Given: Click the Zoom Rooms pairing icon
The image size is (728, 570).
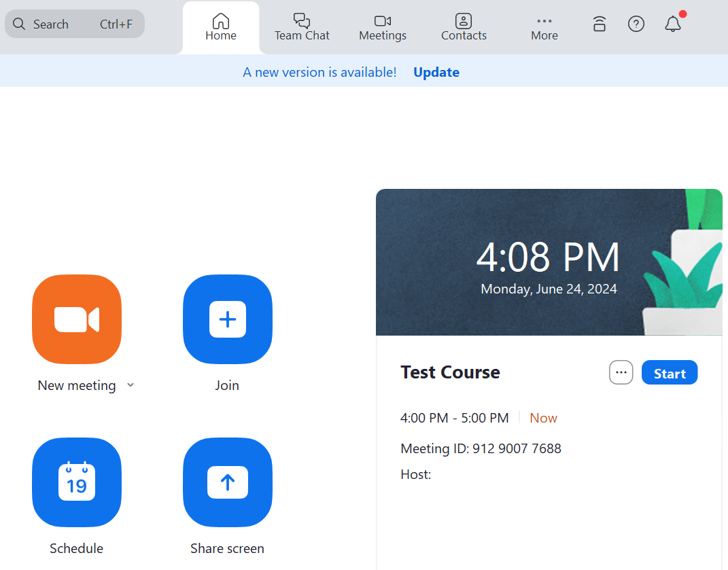Looking at the screenshot, I should tap(600, 24).
